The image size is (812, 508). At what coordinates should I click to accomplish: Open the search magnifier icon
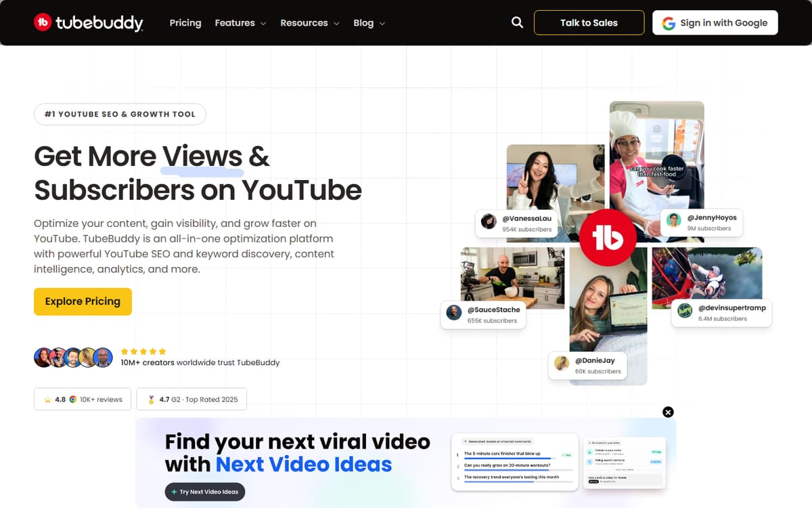click(x=517, y=22)
